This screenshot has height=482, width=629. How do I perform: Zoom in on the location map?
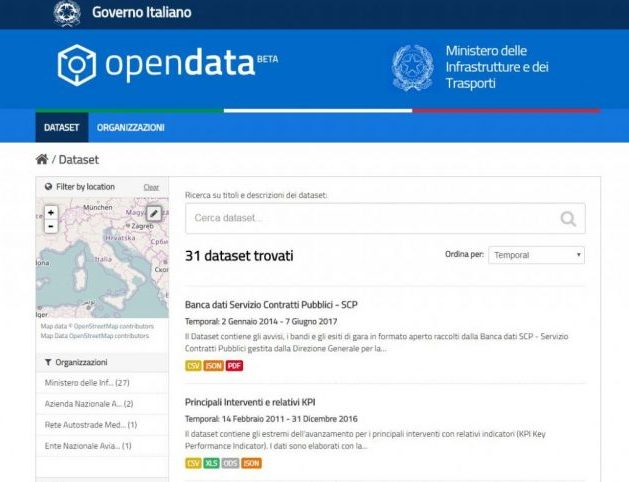click(x=51, y=213)
